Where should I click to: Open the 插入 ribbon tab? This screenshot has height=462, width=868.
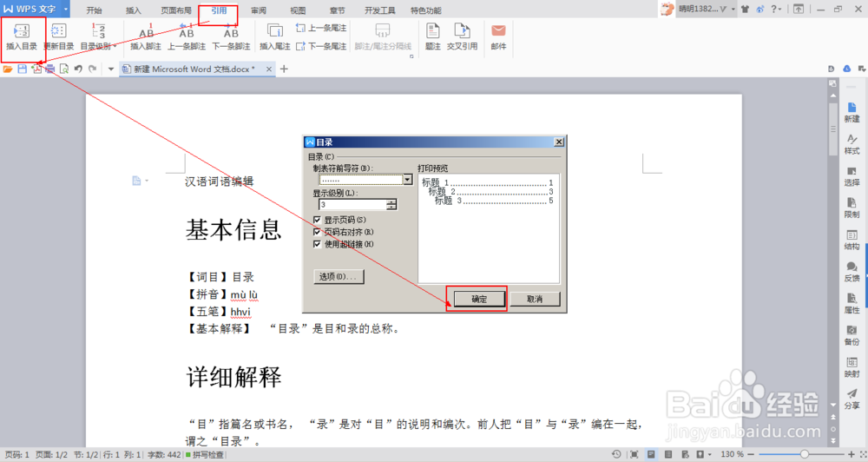(x=134, y=10)
